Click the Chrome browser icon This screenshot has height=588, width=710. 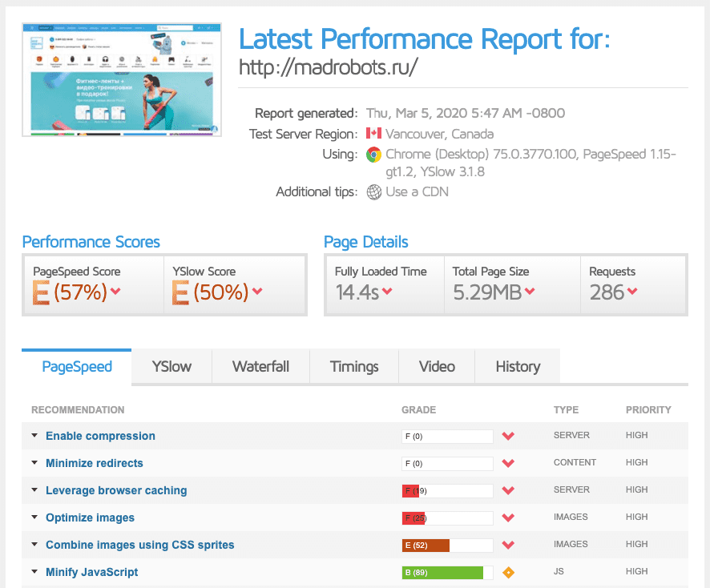coord(373,155)
